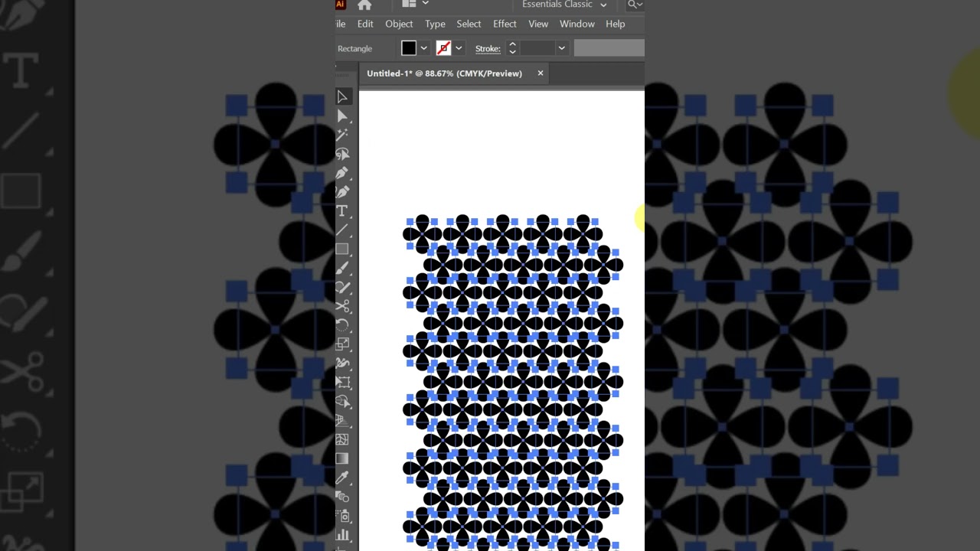Close the Untitled-1 document tab

[x=541, y=73]
